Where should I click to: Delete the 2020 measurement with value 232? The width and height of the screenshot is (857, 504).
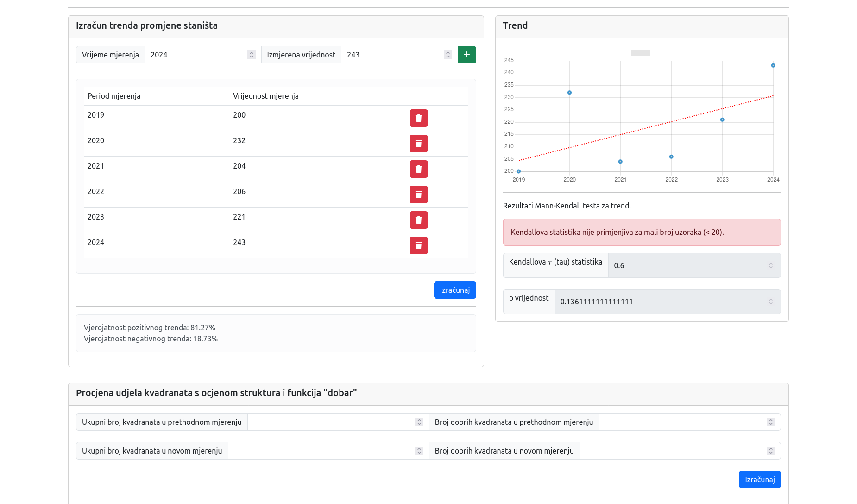(x=418, y=144)
